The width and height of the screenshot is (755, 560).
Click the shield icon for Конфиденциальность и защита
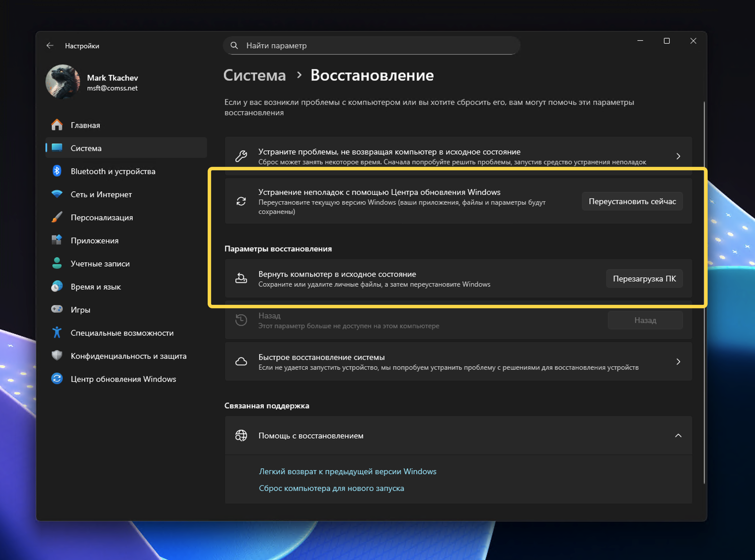[57, 356]
